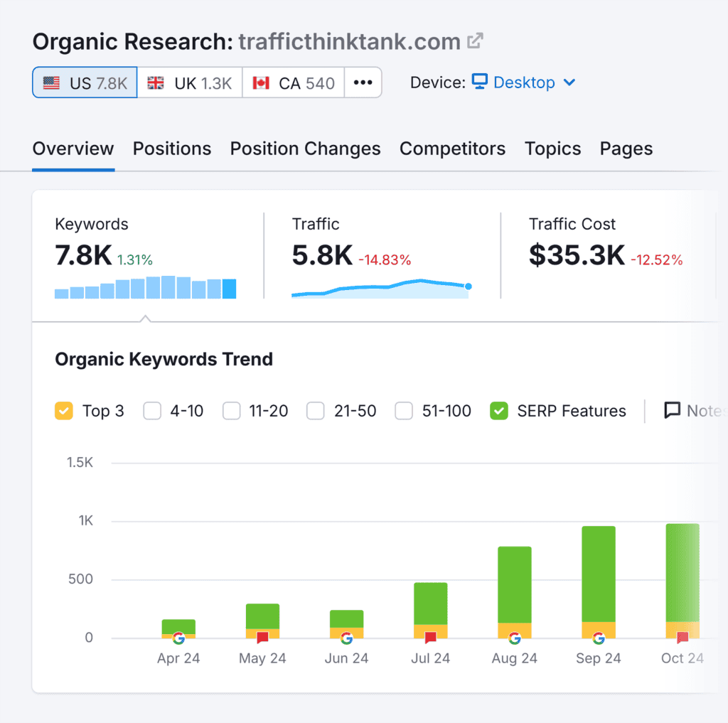The height and width of the screenshot is (723, 728).
Task: Click the Canada flag icon
Action: coord(259,82)
